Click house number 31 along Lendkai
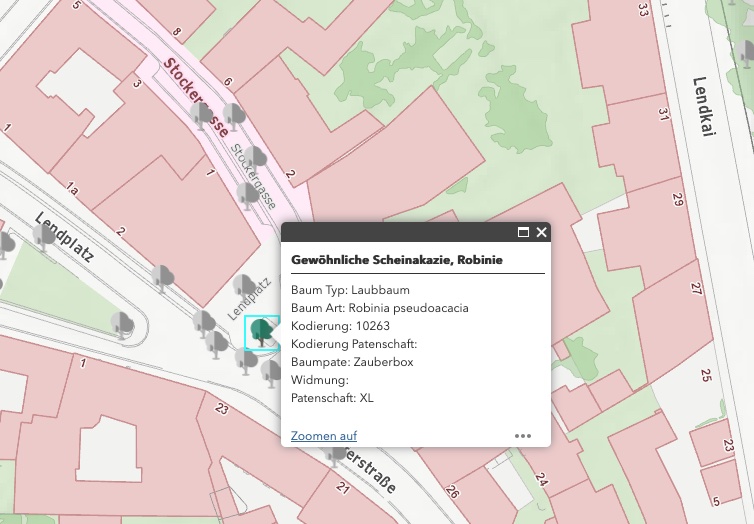This screenshot has height=524, width=754. pyautogui.click(x=663, y=114)
